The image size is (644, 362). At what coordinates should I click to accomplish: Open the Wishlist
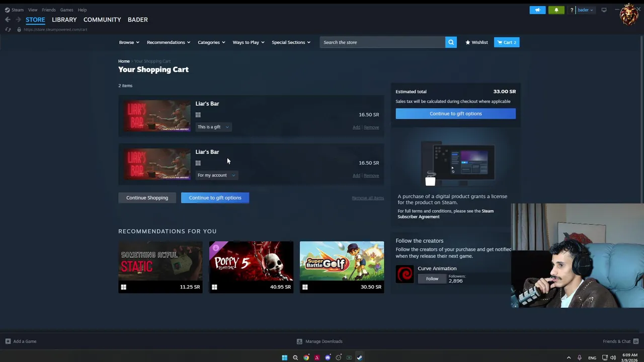point(476,42)
